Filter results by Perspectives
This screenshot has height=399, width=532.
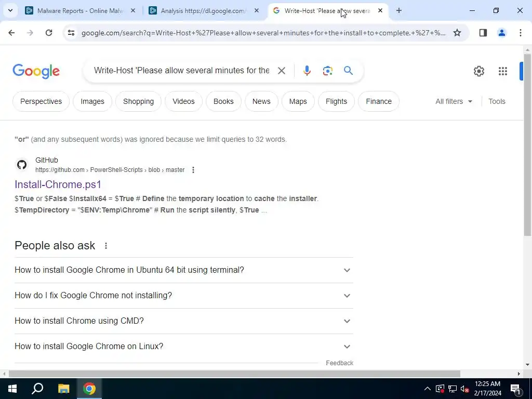41,101
